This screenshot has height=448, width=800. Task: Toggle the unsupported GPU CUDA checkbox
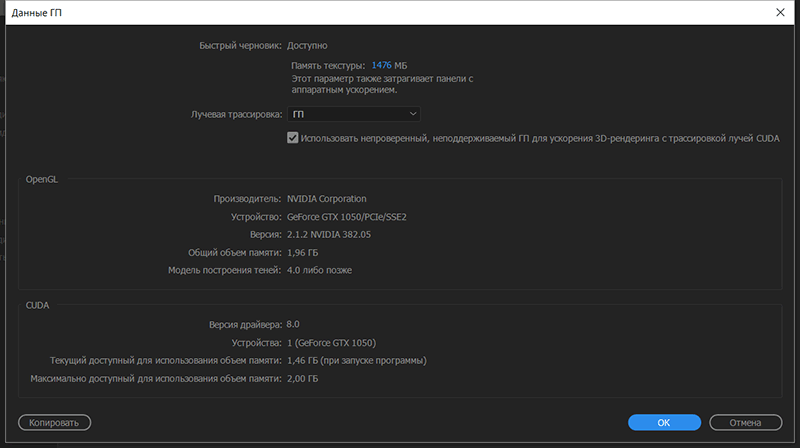coord(292,138)
